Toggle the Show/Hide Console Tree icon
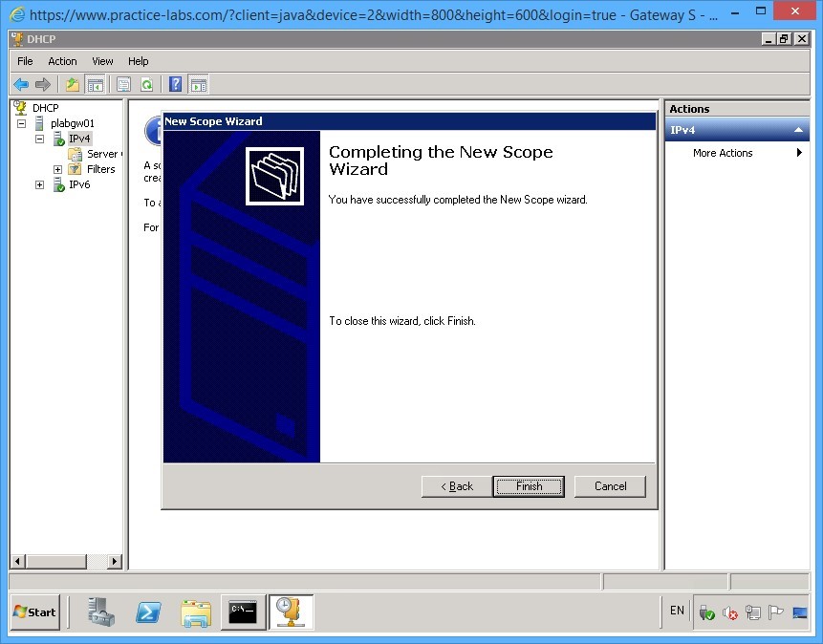The width and height of the screenshot is (823, 644). 97,84
